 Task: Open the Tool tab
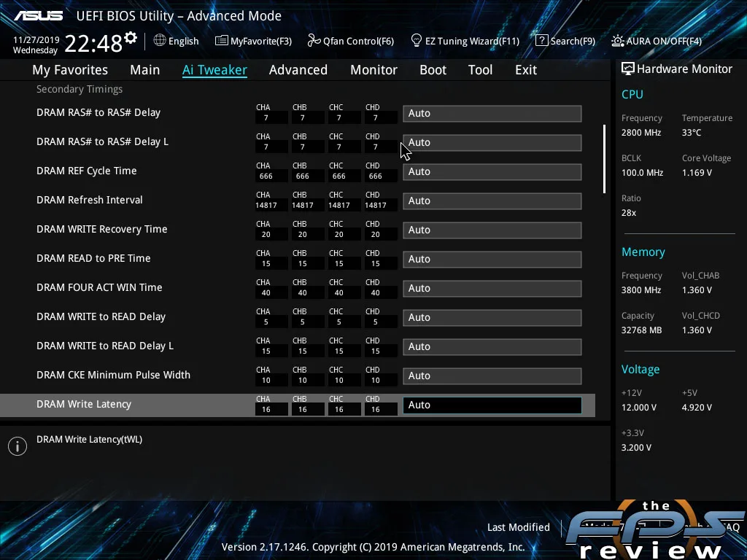point(480,70)
